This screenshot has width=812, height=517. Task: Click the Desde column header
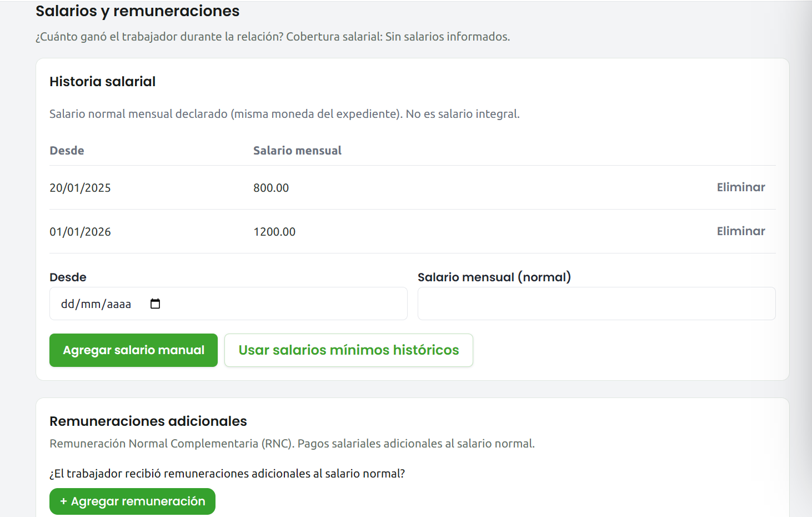pyautogui.click(x=67, y=151)
